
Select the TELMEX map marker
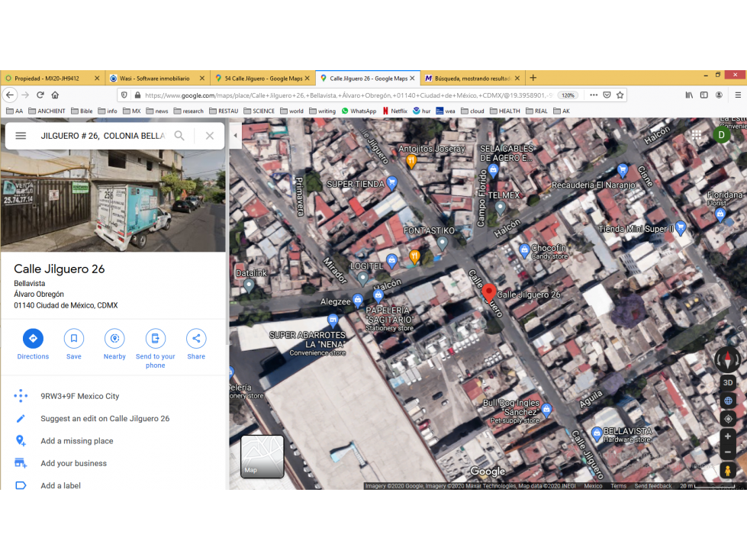click(500, 208)
